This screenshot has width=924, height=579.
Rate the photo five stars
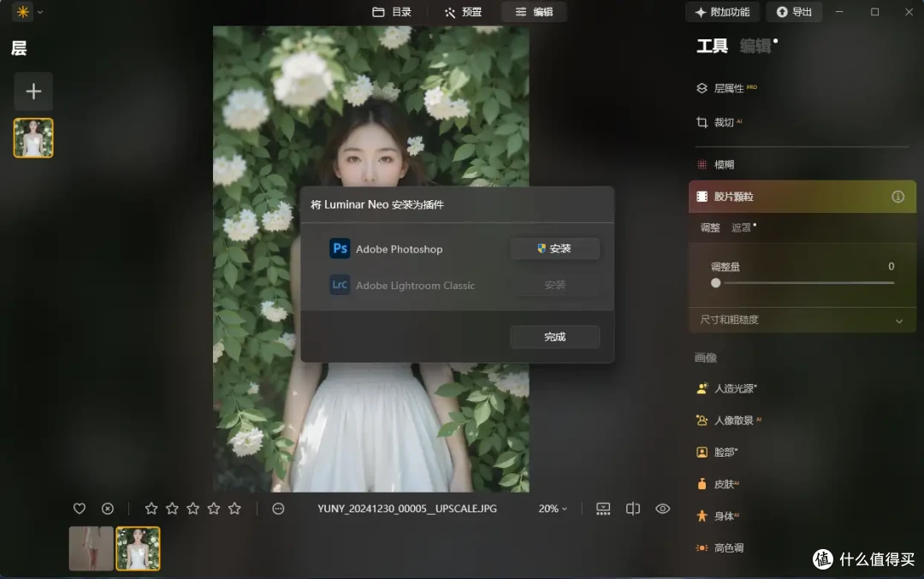click(234, 508)
